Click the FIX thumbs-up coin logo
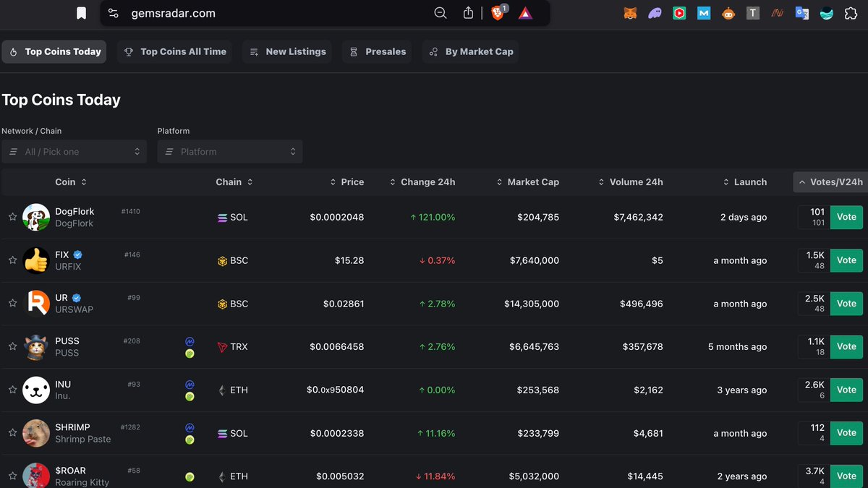This screenshot has height=488, width=868. coord(36,260)
